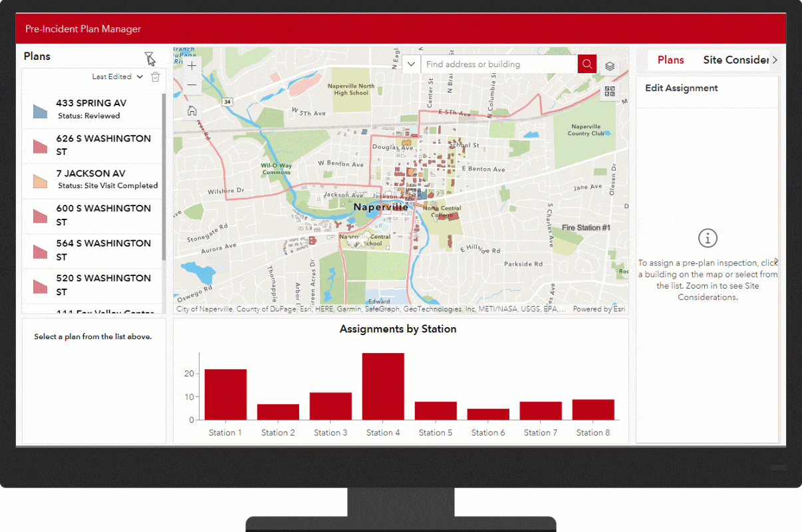
Task: Click the Assignments by Station chart title
Action: 398,329
